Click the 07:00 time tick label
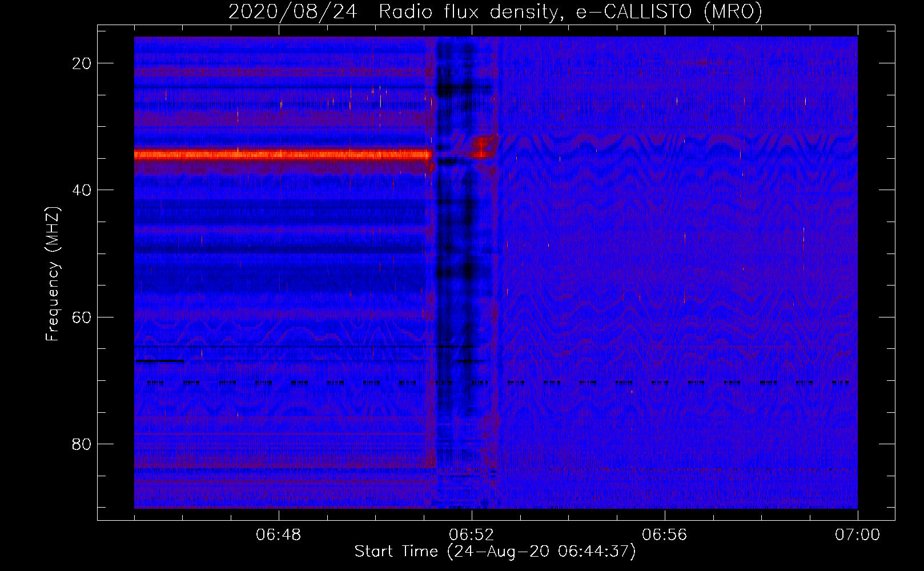Image resolution: width=924 pixels, height=571 pixels. coord(857,535)
